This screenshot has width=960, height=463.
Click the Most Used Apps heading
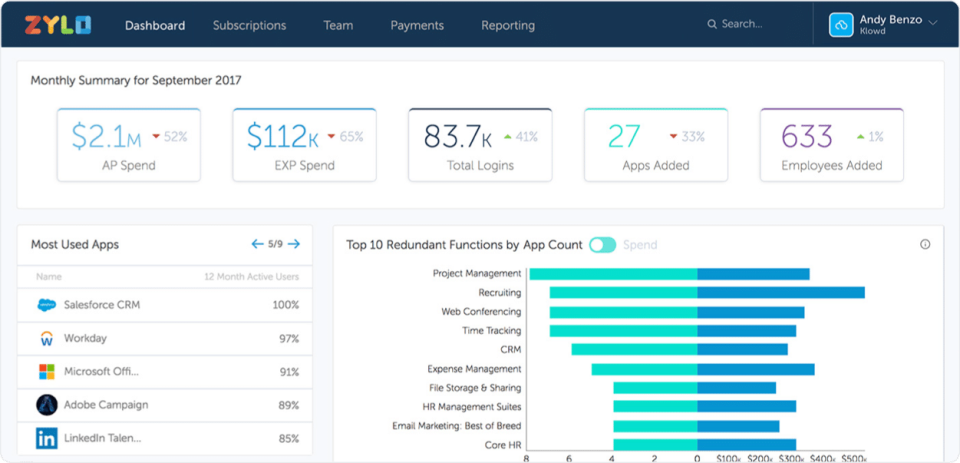75,244
